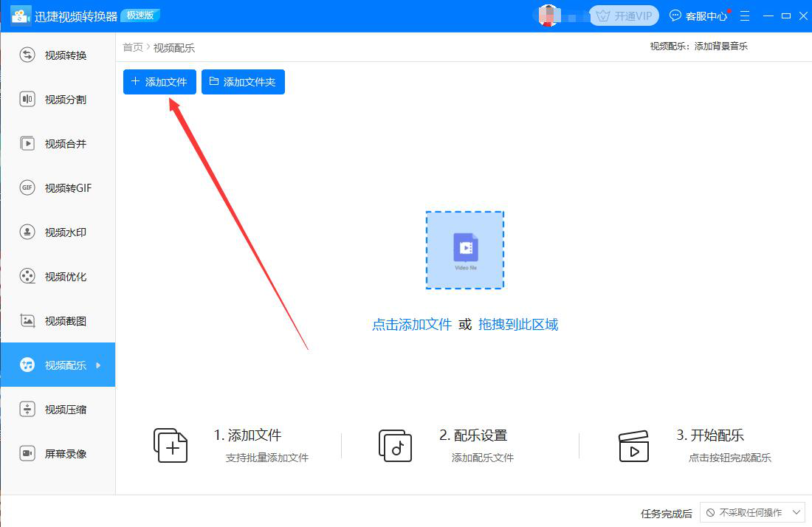
Task: Click the 添加配乐文件 text
Action: pyautogui.click(x=483, y=458)
